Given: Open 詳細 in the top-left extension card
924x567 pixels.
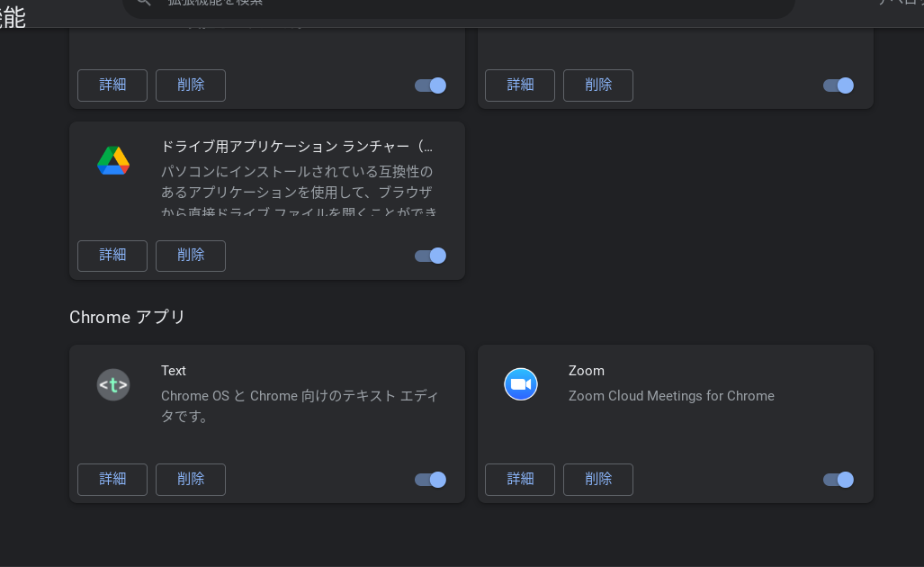Looking at the screenshot, I should [x=112, y=85].
